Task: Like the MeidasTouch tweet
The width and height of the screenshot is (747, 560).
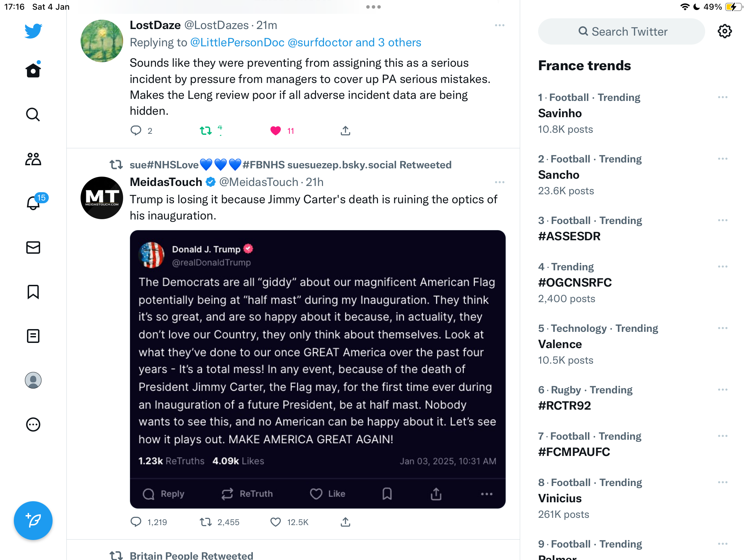Action: click(276, 522)
